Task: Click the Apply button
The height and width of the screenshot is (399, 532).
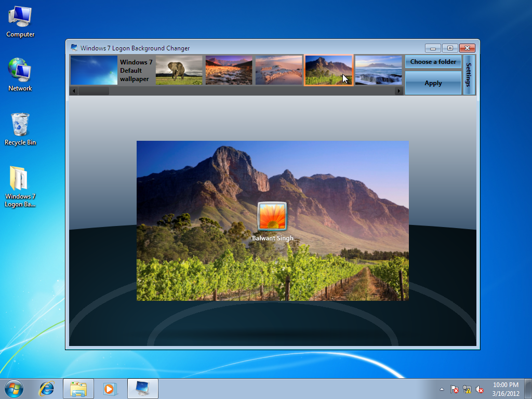Action: point(433,83)
